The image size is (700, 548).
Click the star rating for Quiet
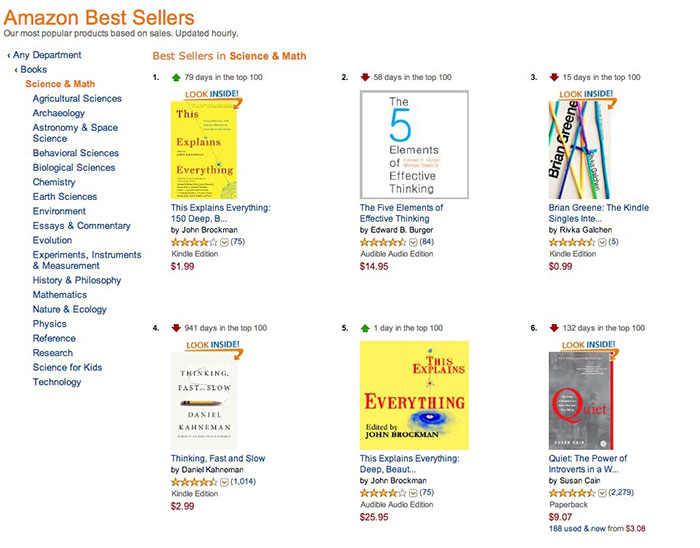[571, 493]
